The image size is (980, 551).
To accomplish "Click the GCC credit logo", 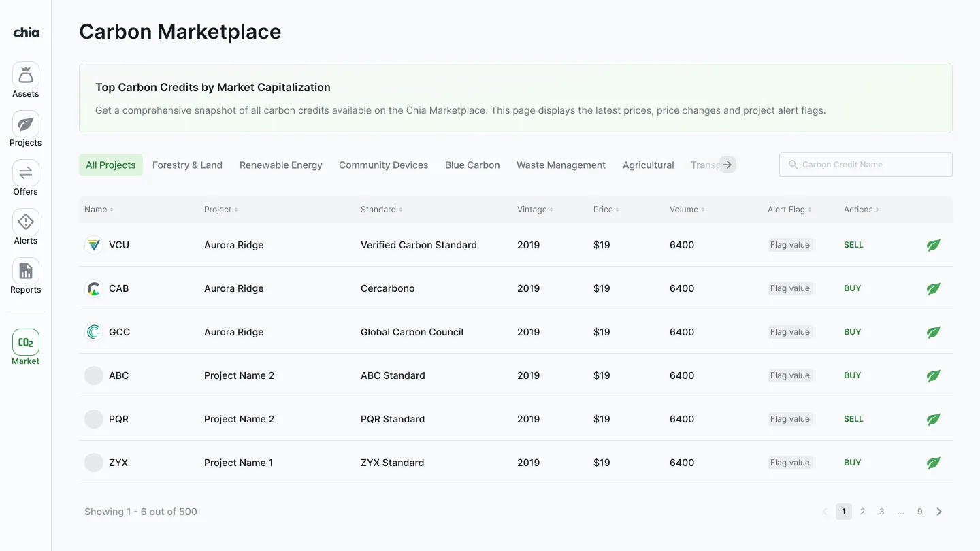I will (94, 332).
